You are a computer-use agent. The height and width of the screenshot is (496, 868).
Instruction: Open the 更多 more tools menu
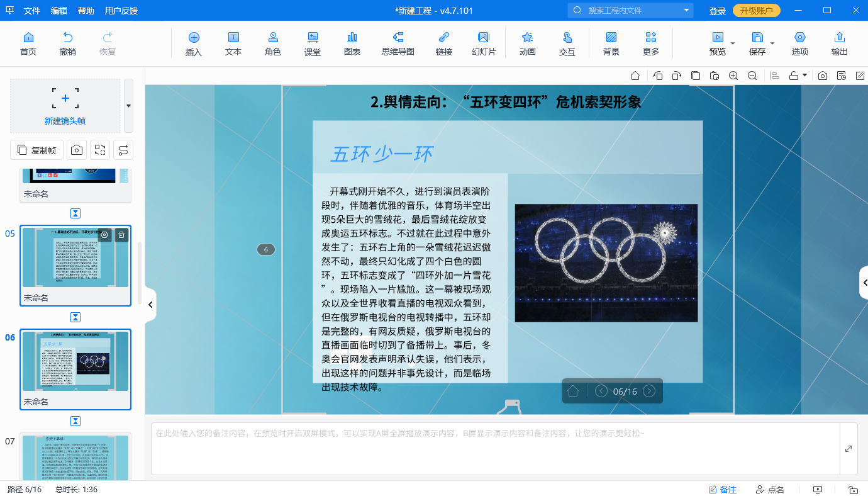[x=651, y=43]
